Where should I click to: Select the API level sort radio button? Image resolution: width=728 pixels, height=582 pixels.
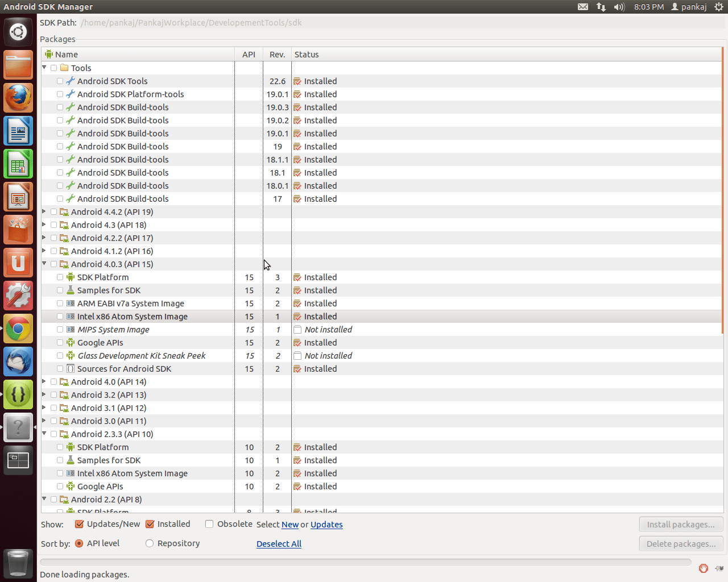coord(79,543)
